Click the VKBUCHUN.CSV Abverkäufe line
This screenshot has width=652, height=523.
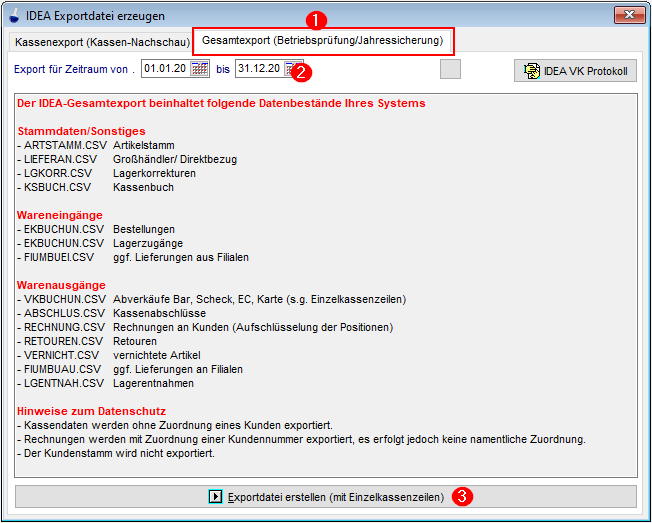pyautogui.click(x=212, y=299)
